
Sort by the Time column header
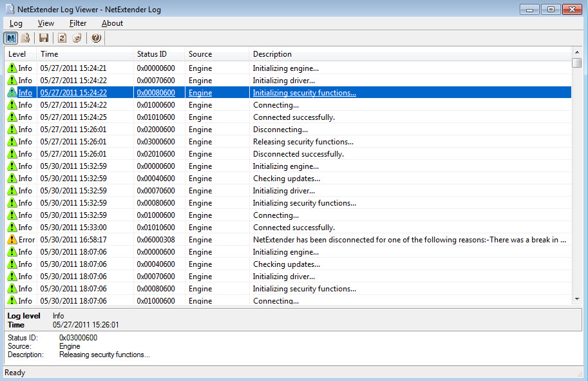(85, 54)
